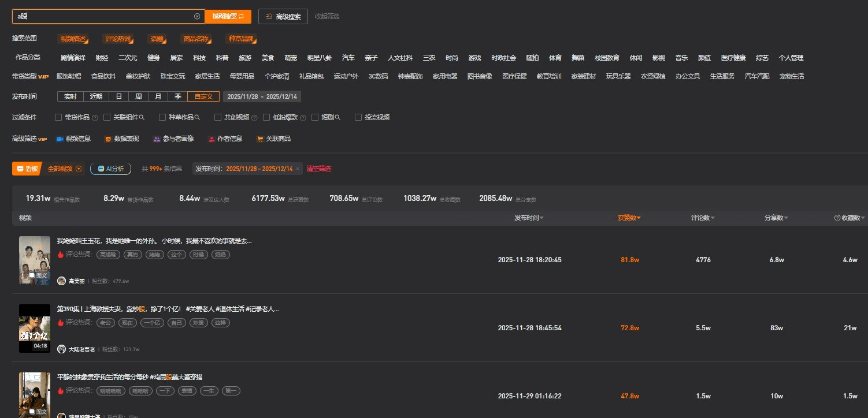
Task: Open the video titled 第390集 | 上海教授夫妻
Action: 168,309
